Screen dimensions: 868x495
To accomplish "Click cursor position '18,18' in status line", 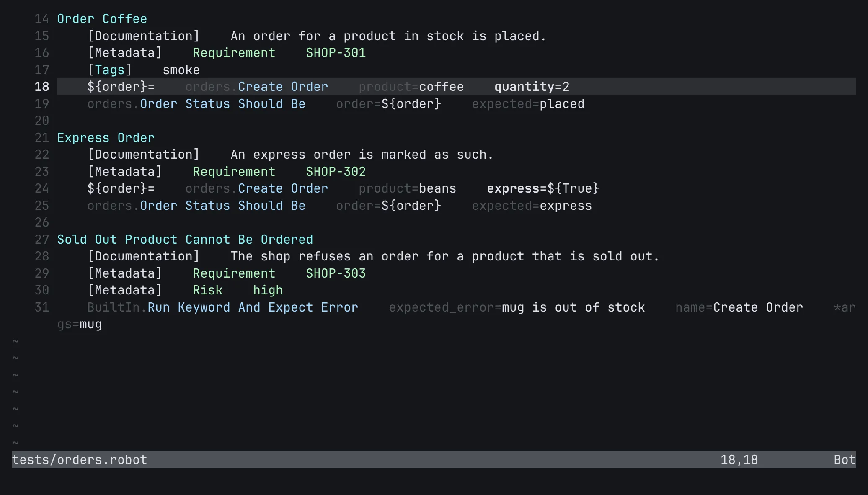I will (x=739, y=460).
